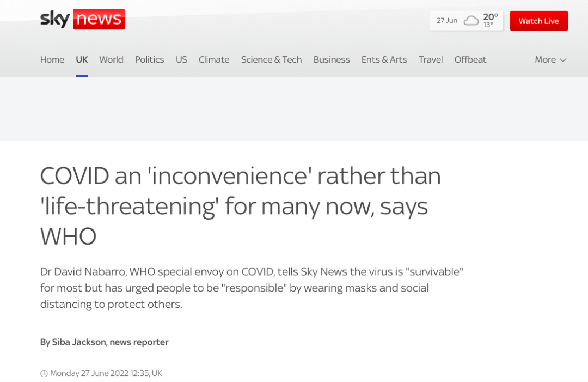Screen dimensions: 588x382
Task: Click the cloud weather icon
Action: click(x=471, y=21)
